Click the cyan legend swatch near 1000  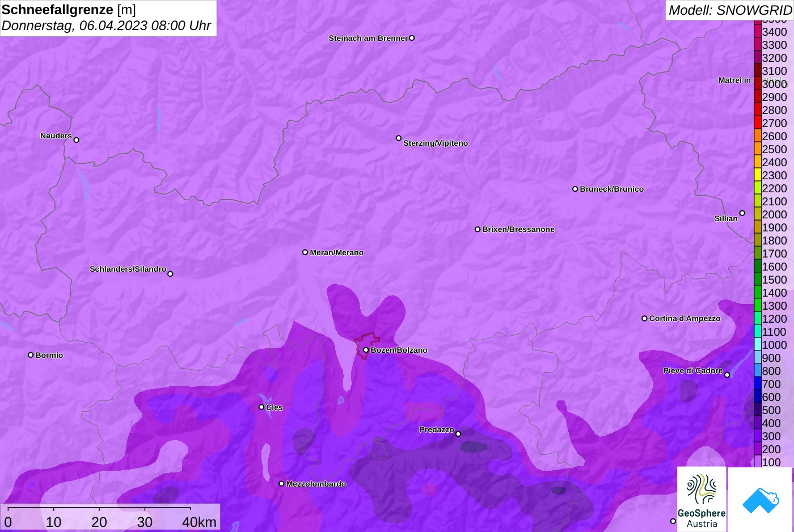tap(758, 344)
